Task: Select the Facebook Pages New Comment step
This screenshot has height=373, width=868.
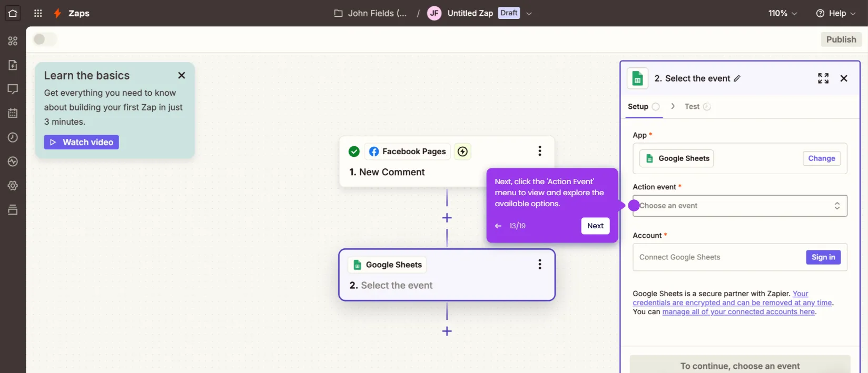Action: click(447, 162)
